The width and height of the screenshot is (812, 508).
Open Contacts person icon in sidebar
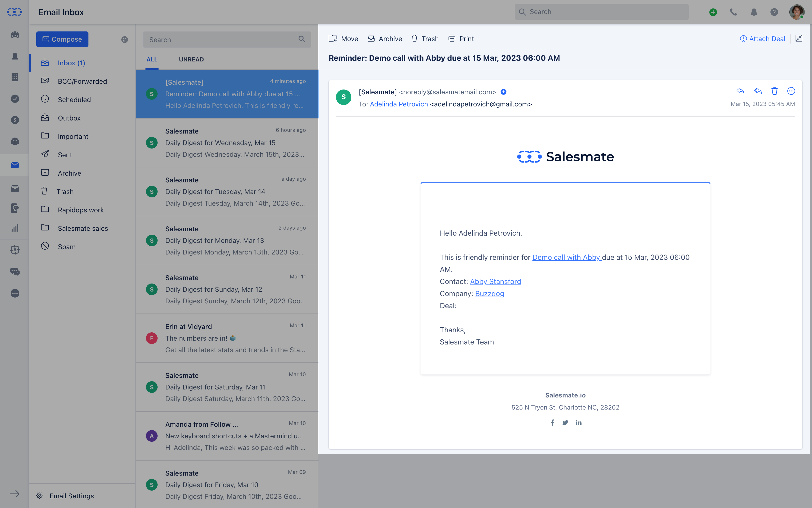click(15, 56)
